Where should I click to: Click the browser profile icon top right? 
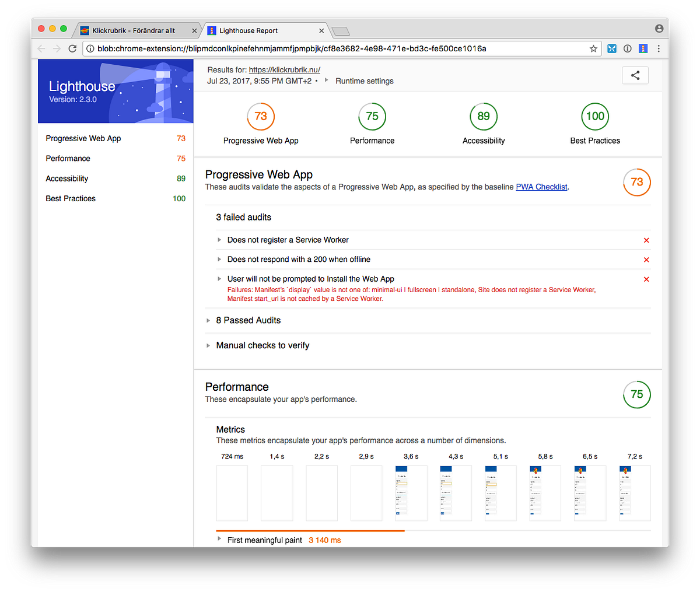659,27
